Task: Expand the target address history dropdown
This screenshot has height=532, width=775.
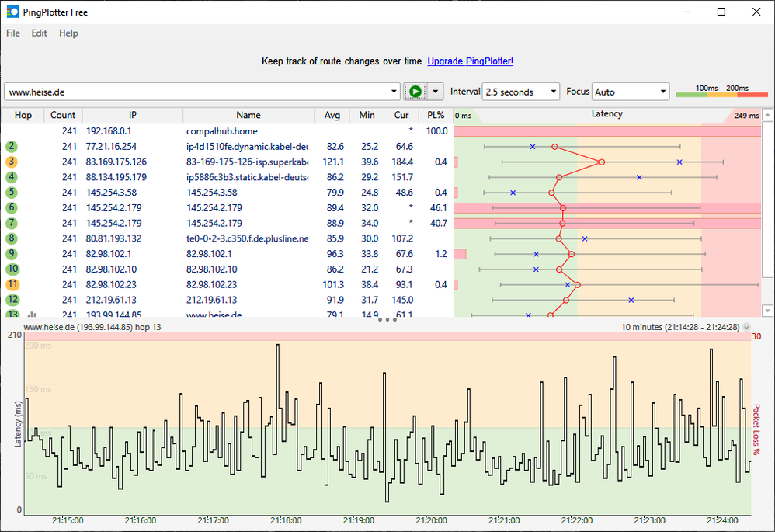Action: pyautogui.click(x=394, y=92)
